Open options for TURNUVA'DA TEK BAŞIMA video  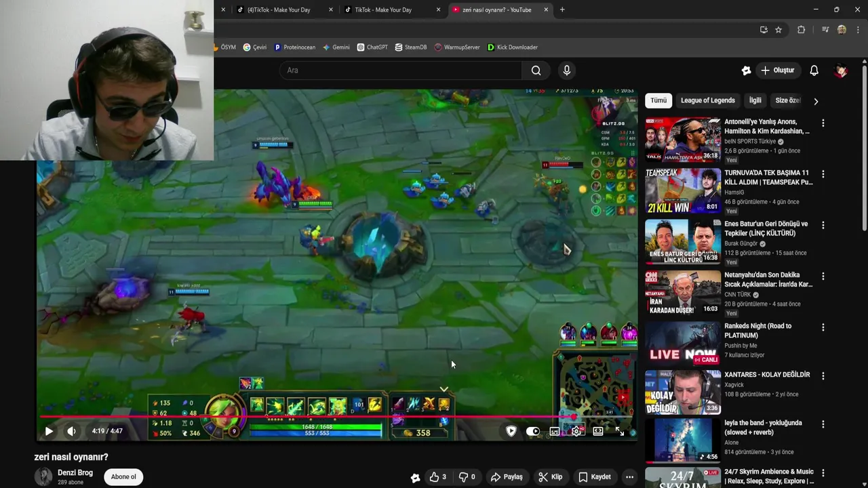pyautogui.click(x=823, y=174)
